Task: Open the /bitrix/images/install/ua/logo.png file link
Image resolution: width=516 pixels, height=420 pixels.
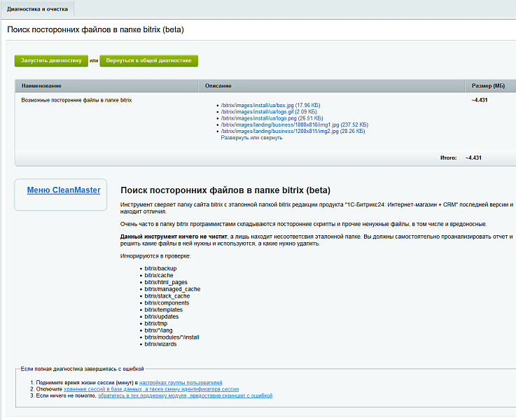Action: coord(258,118)
